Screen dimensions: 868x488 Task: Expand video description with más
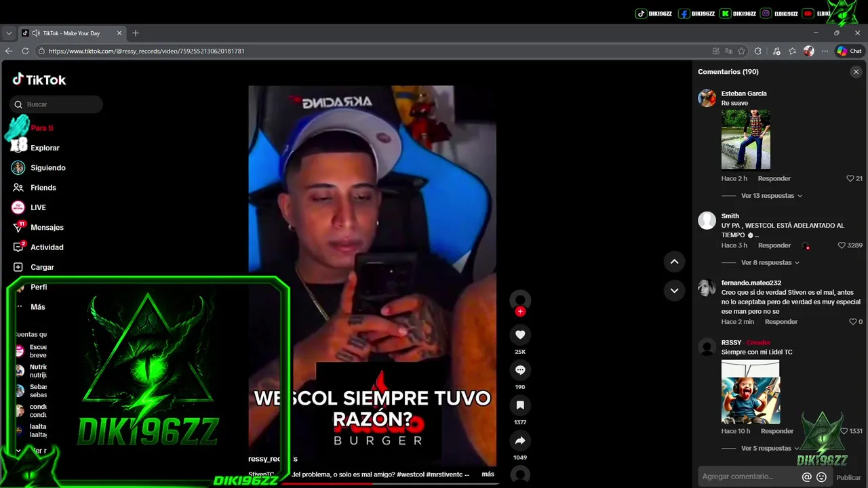pyautogui.click(x=488, y=474)
